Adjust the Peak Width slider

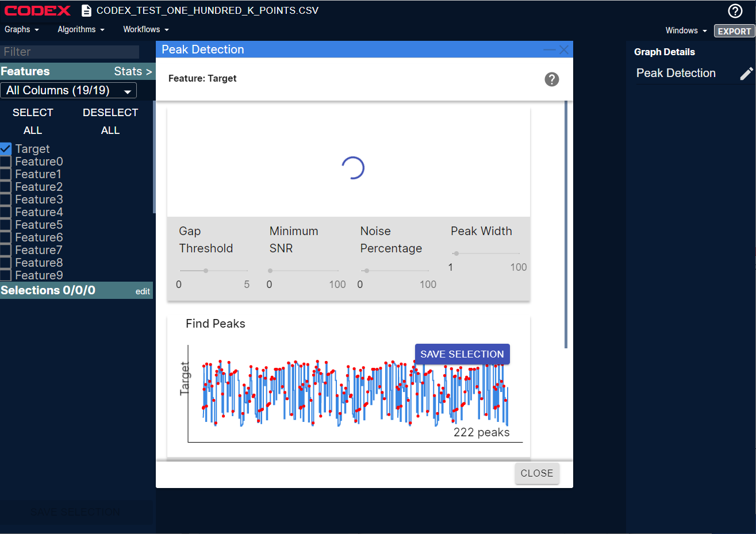pos(486,253)
